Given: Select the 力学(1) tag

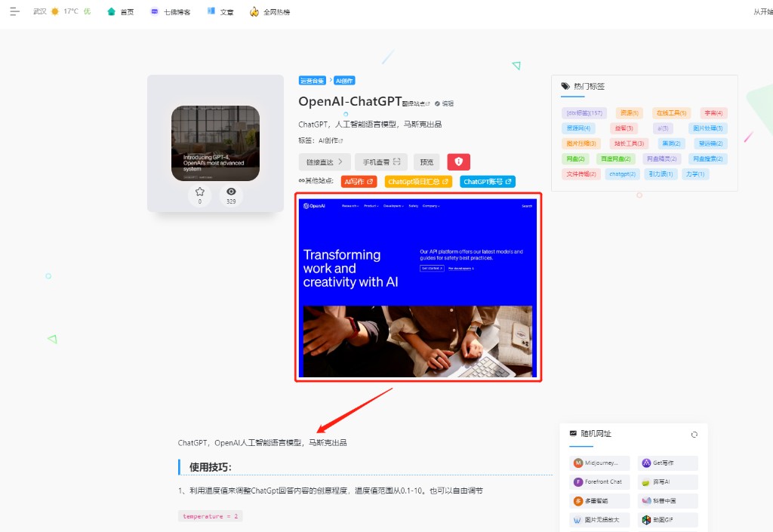Looking at the screenshot, I should click(x=695, y=174).
